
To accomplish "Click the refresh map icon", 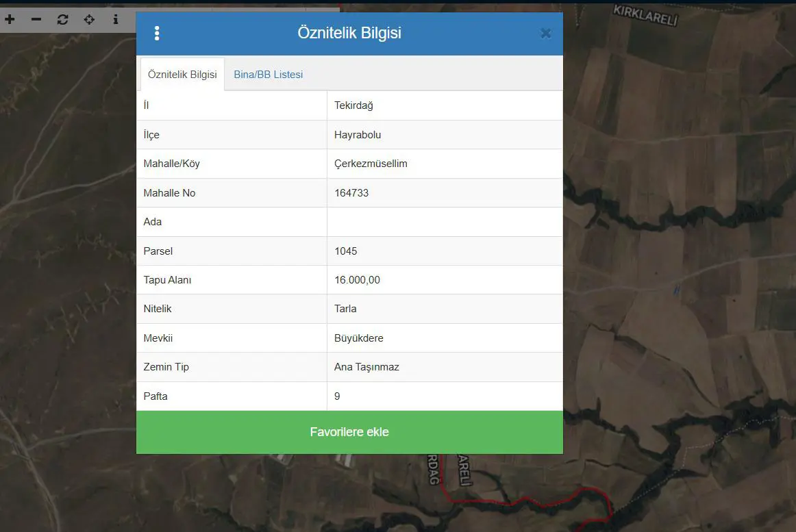I will pyautogui.click(x=62, y=19).
